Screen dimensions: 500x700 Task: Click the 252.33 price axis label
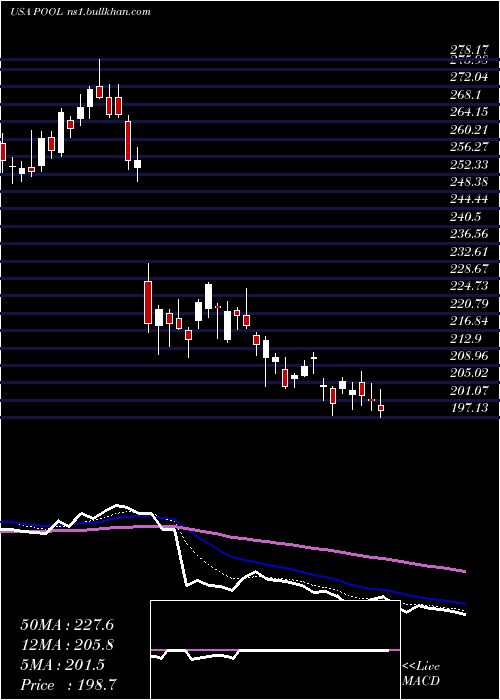tap(469, 165)
